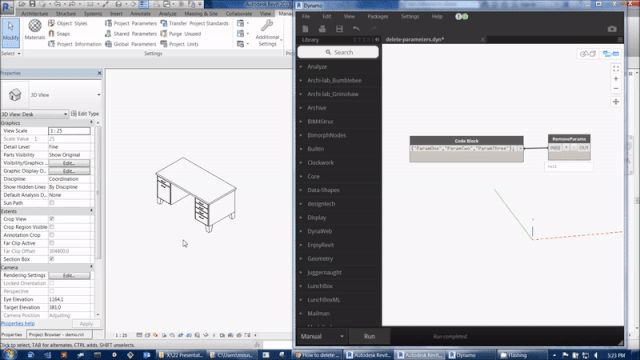The width and height of the screenshot is (640, 360).
Task: Open Object Styles settings
Action: click(x=67, y=23)
